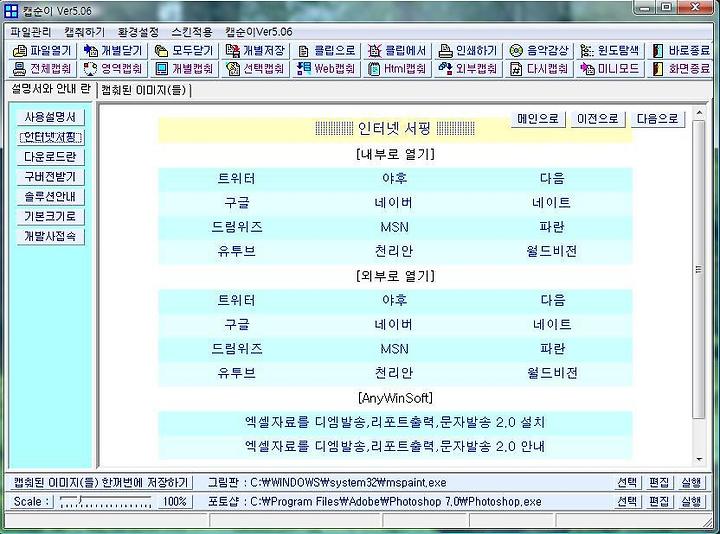This screenshot has height=534, width=720.
Task: Start Html캡춰 capture
Action: click(397, 69)
